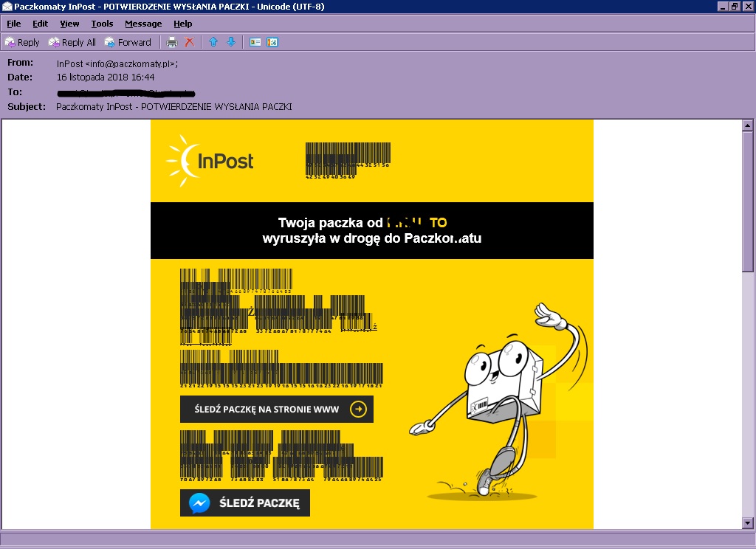Open the Message menu
Screen dimensions: 756x549
point(143,24)
